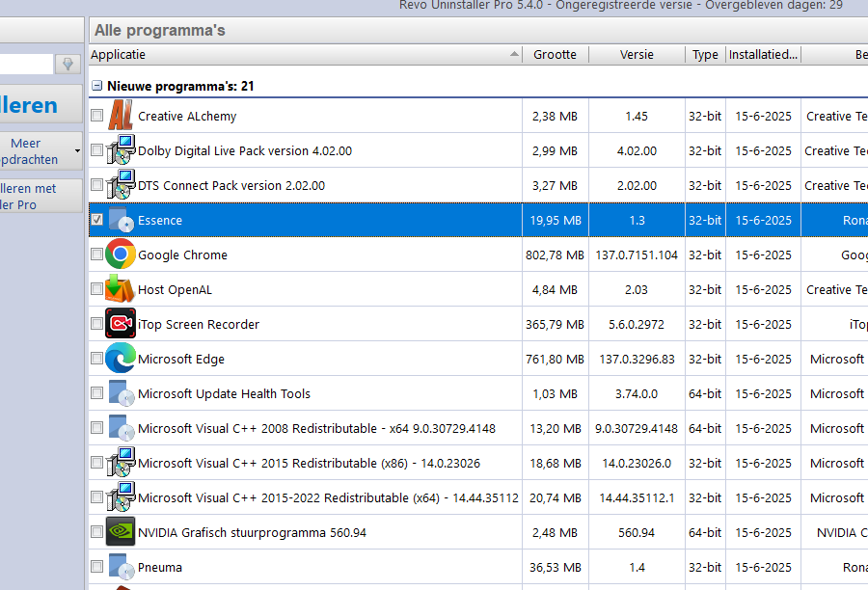Select the Microsoft Edge row name
The width and height of the screenshot is (868, 590).
click(181, 359)
